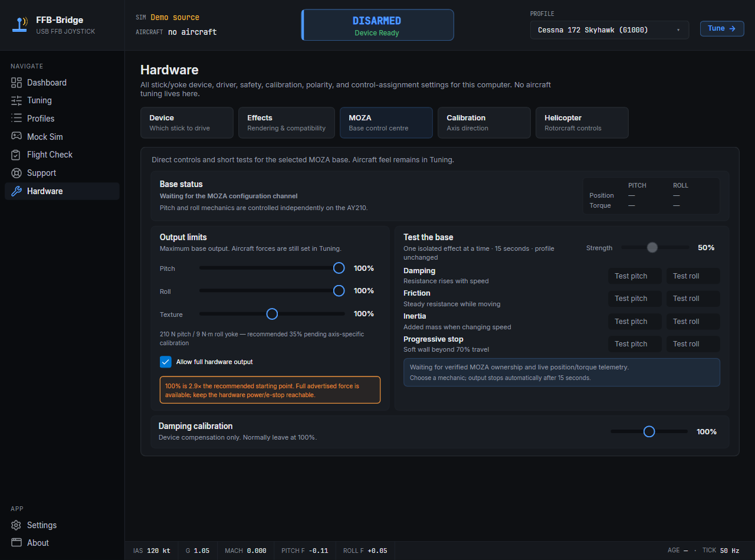Click 'Waiting for the MOZA configuration channel' text
Viewport: 755px width, 560px height.
tap(228, 196)
